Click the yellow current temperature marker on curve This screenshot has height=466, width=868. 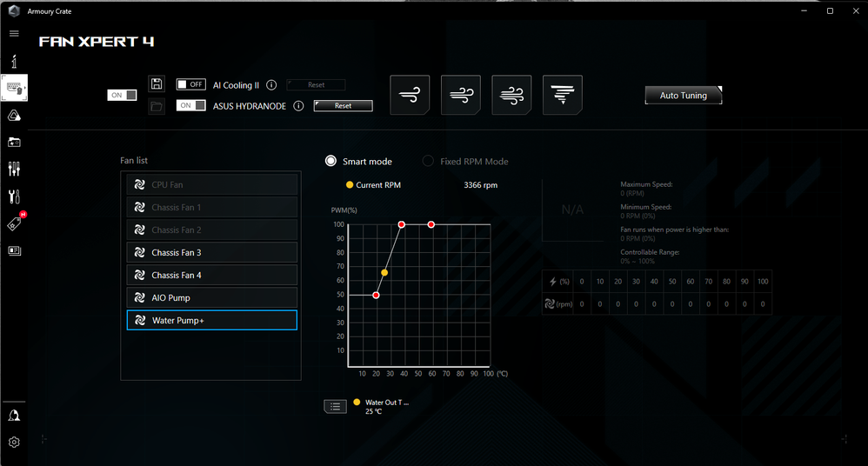(384, 272)
